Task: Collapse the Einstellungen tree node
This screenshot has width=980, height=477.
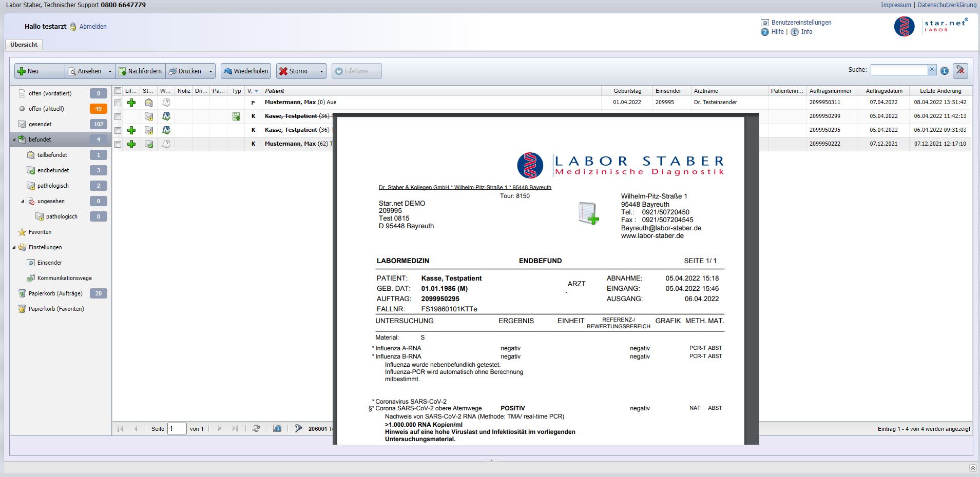Action: [14, 247]
